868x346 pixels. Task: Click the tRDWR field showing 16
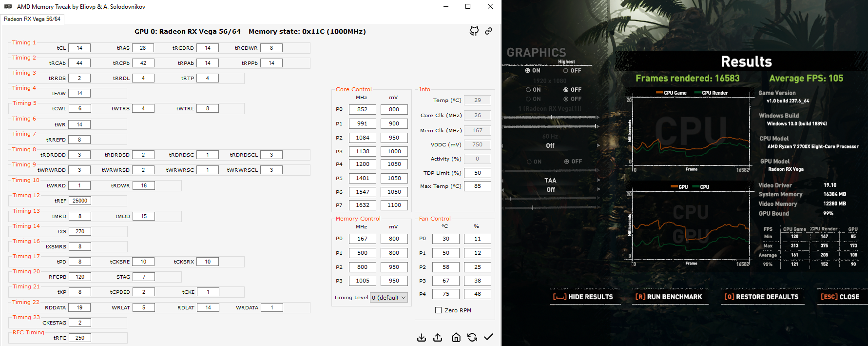coord(144,185)
